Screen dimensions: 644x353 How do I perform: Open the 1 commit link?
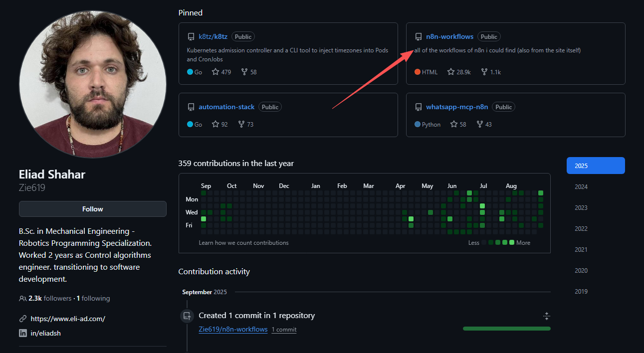[284, 330]
